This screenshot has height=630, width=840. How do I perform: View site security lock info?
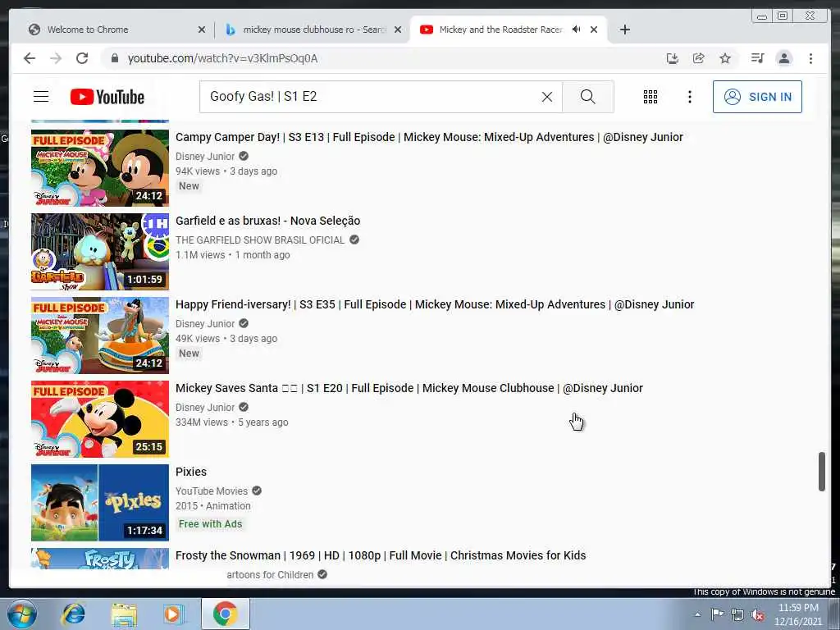pyautogui.click(x=114, y=58)
